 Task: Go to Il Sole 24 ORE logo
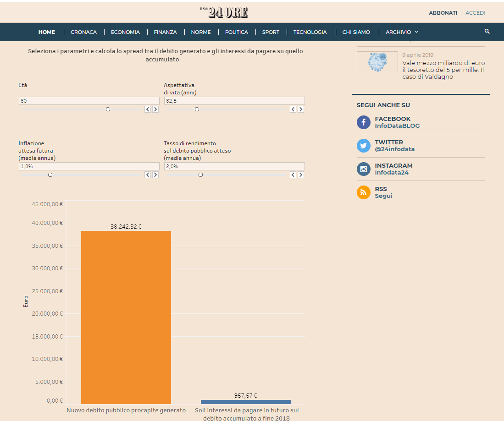[x=224, y=12]
